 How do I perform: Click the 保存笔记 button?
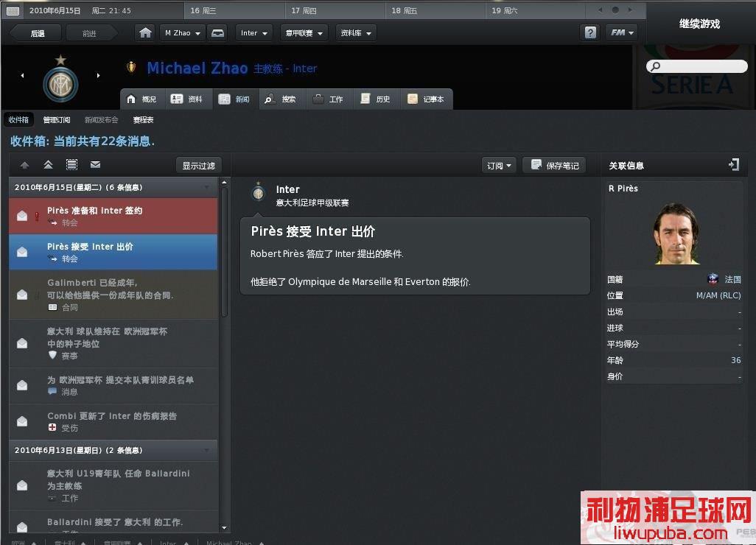[x=554, y=165]
